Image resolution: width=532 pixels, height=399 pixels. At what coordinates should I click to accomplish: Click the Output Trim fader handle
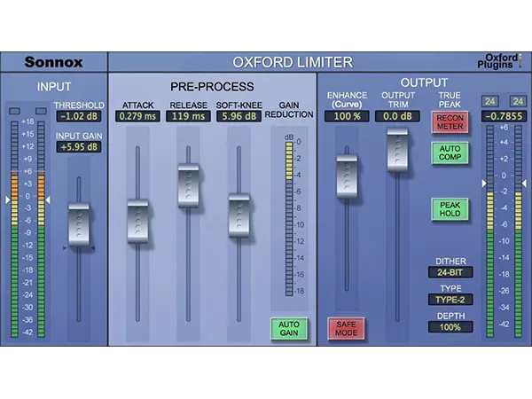pyautogui.click(x=397, y=150)
